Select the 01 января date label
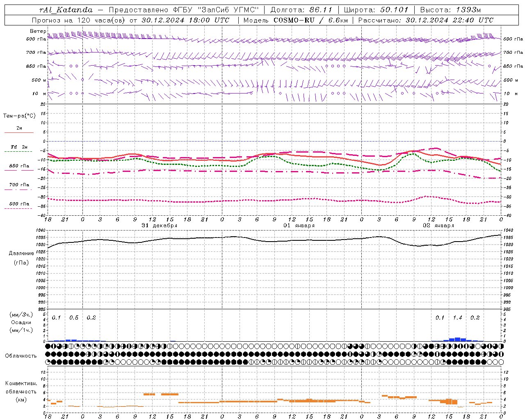 [299, 226]
